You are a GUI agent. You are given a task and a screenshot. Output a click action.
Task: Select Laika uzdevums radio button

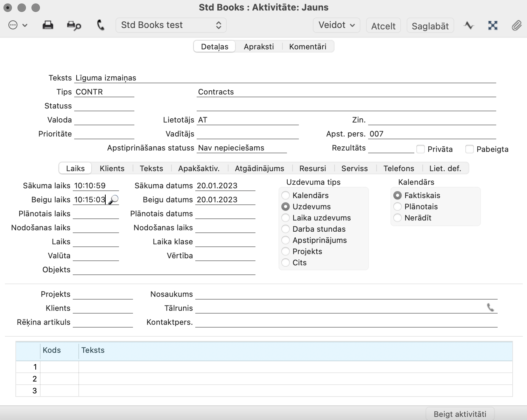click(x=286, y=218)
